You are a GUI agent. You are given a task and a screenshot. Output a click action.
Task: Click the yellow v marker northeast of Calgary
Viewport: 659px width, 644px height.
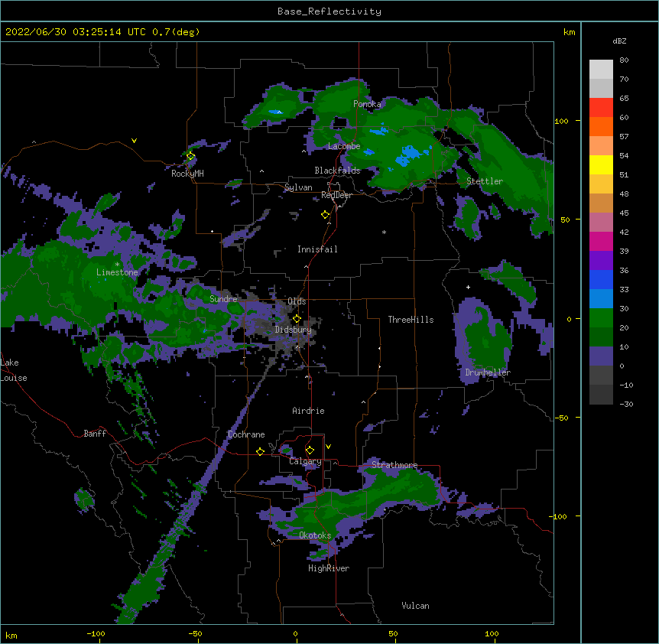328,447
